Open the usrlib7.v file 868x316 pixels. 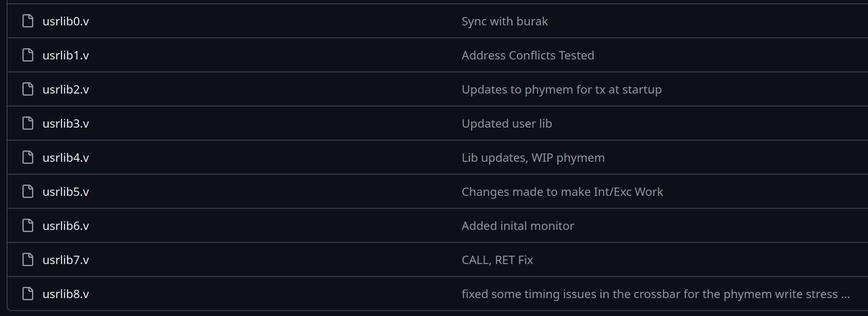pos(66,260)
